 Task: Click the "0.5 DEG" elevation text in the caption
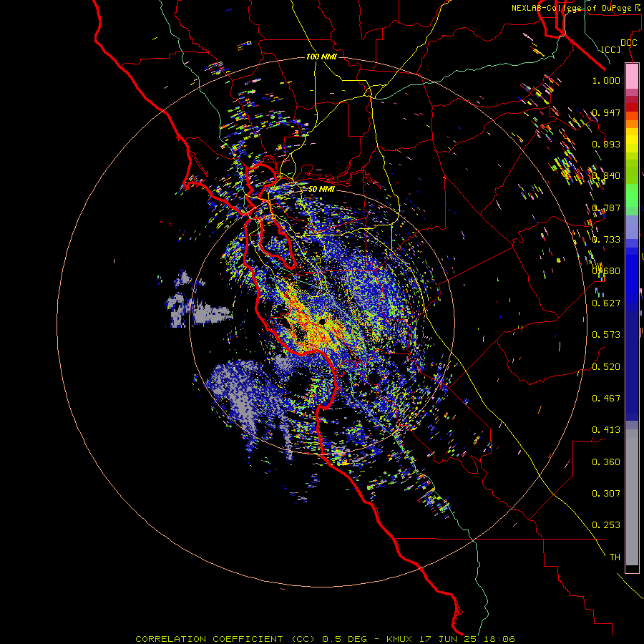coord(344,639)
